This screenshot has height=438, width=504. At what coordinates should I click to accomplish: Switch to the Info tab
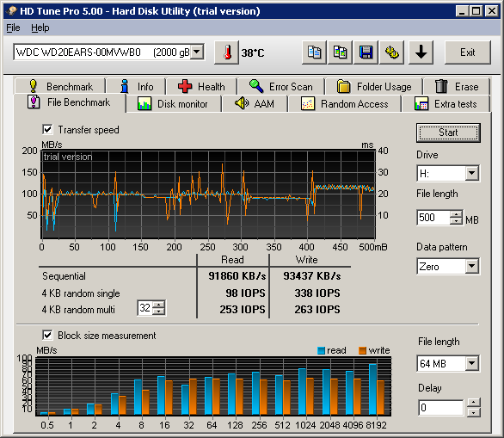(136, 87)
